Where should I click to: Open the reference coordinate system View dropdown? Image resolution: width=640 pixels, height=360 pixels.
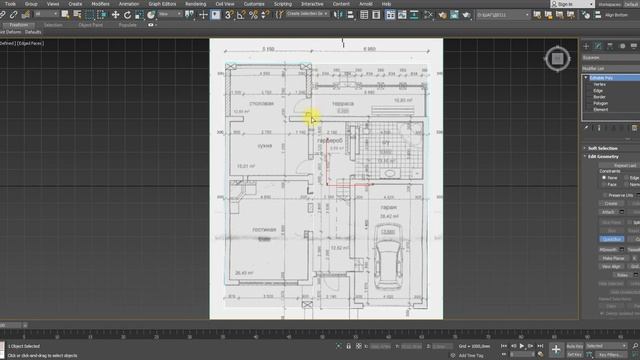click(x=170, y=14)
